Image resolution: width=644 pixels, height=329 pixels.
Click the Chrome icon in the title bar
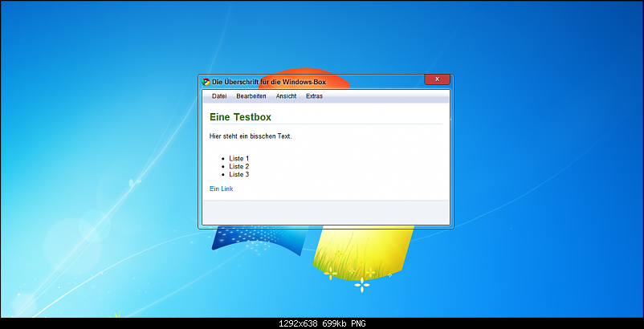(206, 82)
